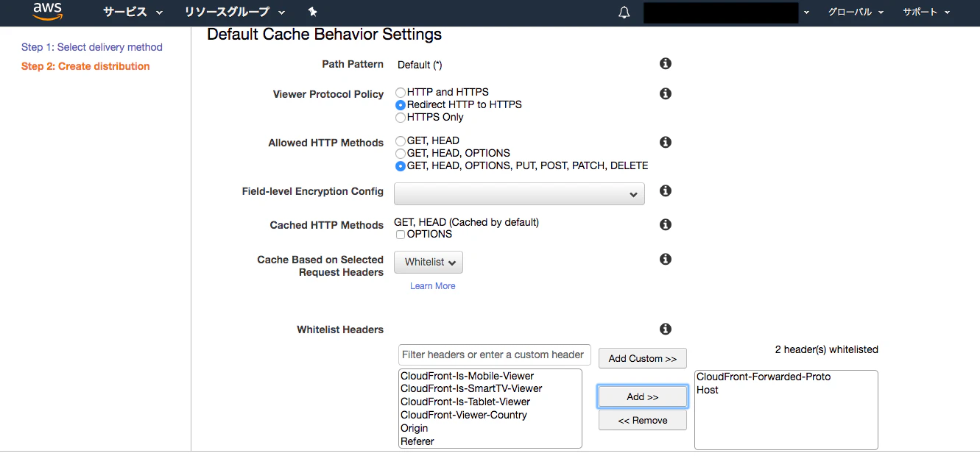Screen dimensions: 980x456
Task: Focus the filter headers input field
Action: click(495, 355)
